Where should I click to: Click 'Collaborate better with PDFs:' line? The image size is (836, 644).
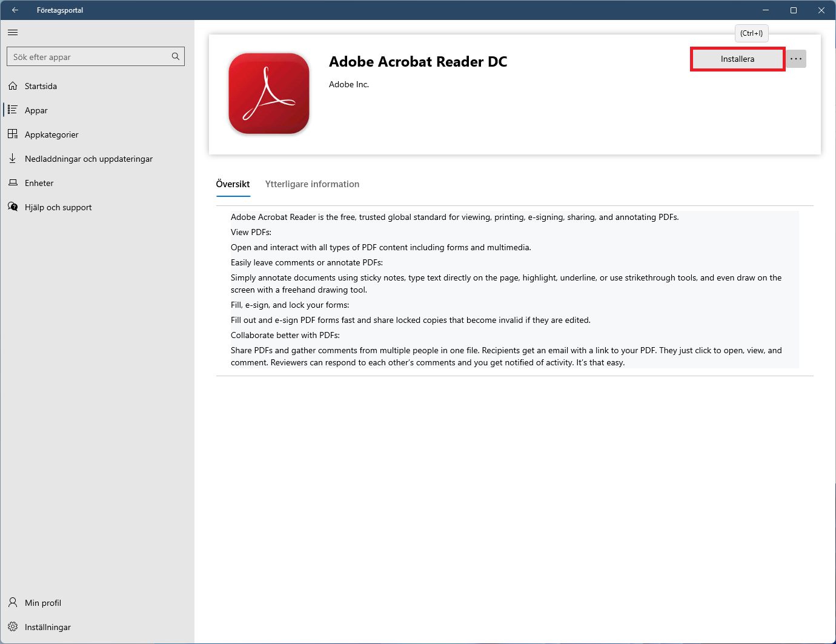click(285, 335)
